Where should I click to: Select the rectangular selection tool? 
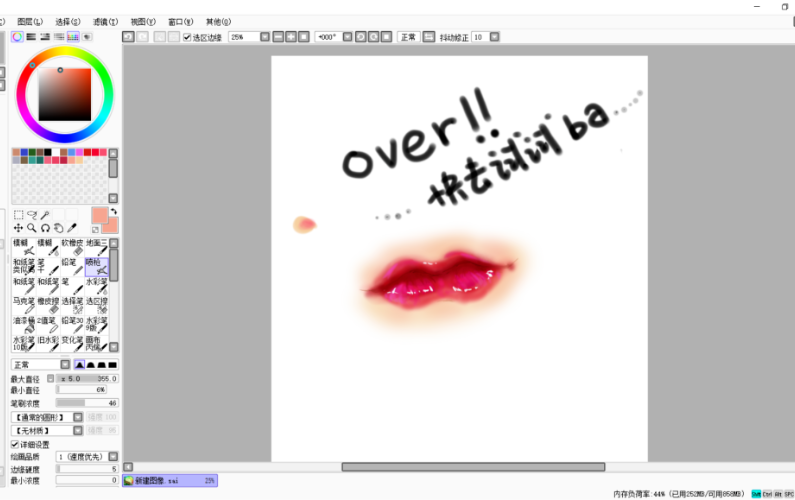click(x=18, y=215)
